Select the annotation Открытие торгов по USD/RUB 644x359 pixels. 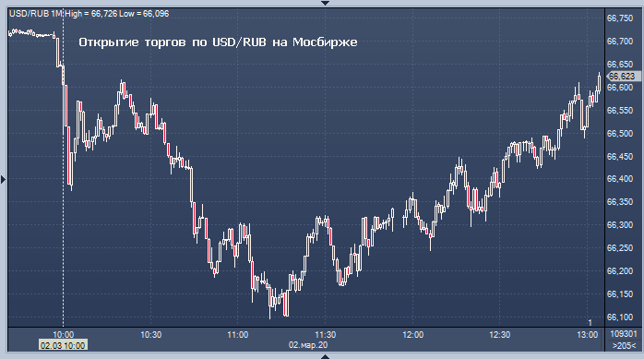pyautogui.click(x=218, y=42)
